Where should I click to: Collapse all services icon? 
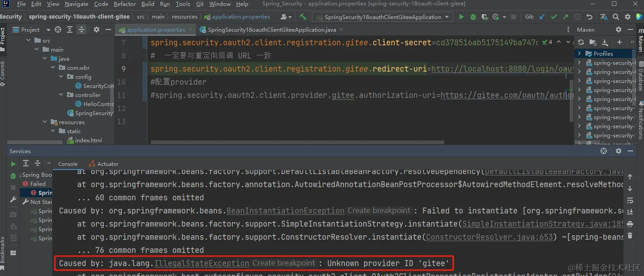tap(37, 164)
